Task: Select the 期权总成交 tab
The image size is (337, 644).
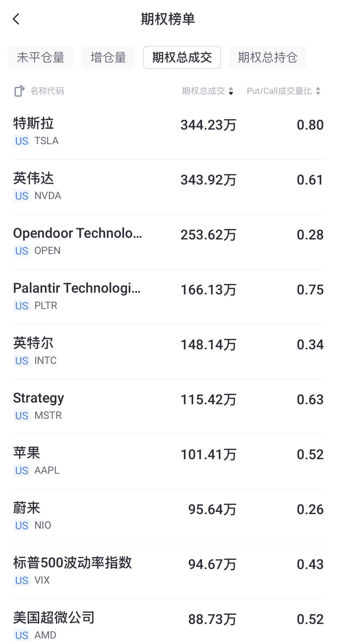Action: coord(182,58)
